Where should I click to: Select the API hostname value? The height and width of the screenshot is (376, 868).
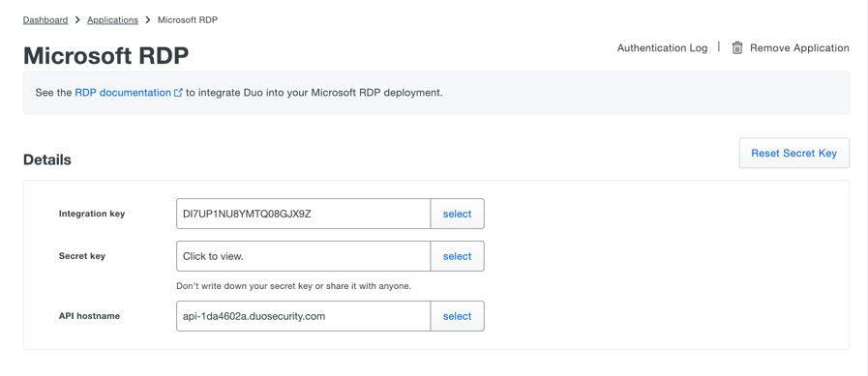[x=458, y=316]
